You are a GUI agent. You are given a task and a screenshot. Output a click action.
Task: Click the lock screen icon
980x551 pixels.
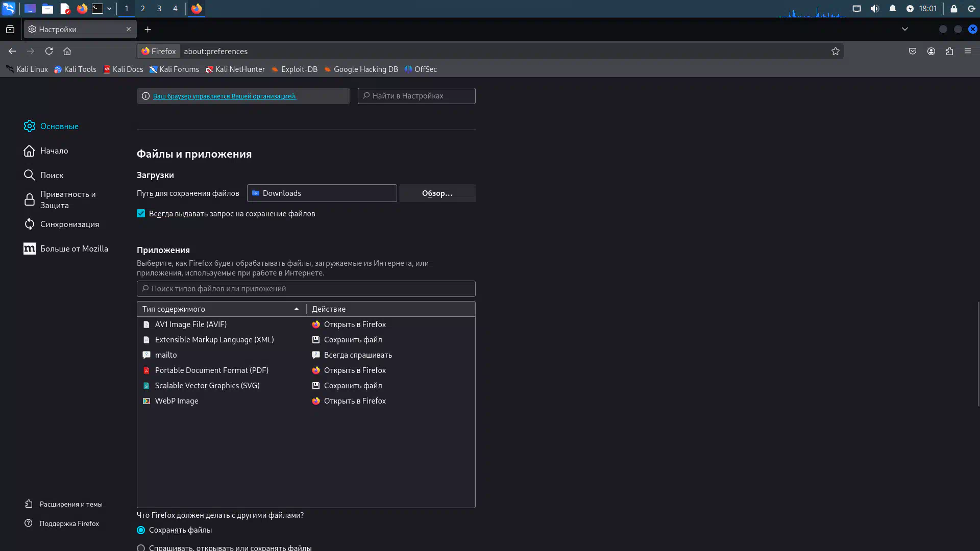(953, 9)
